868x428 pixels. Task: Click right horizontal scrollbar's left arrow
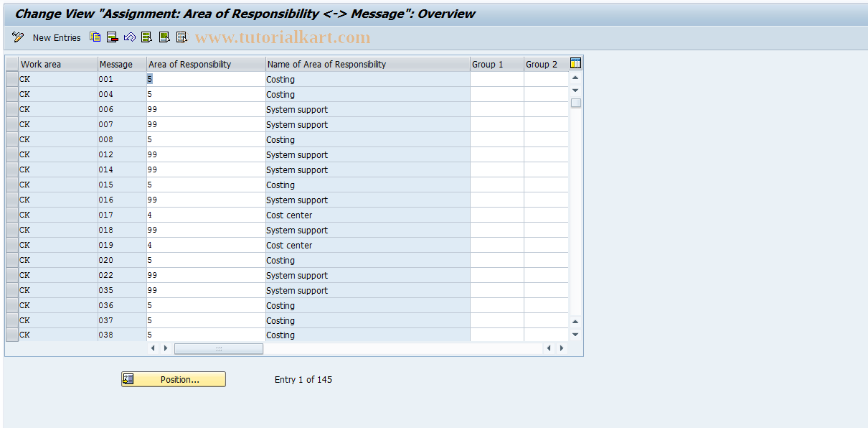click(549, 348)
